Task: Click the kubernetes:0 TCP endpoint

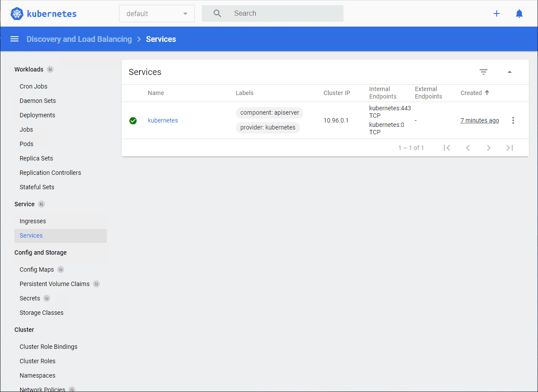Action: (387, 128)
